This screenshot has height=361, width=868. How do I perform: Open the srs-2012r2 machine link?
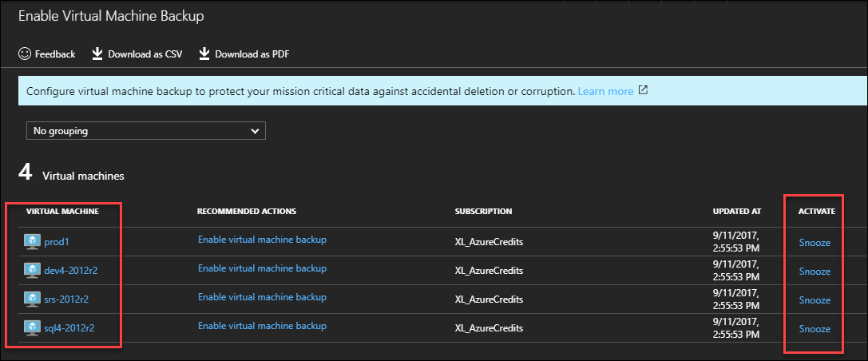(x=66, y=300)
